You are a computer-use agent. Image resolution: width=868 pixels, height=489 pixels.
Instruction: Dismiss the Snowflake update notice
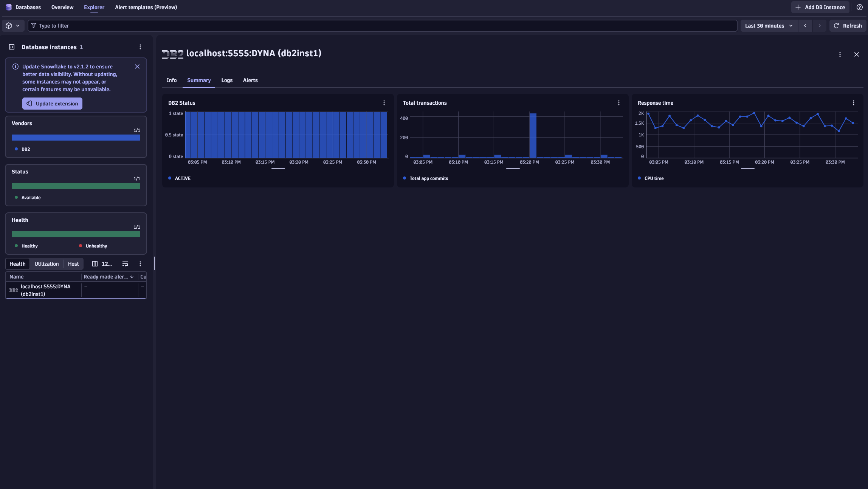(137, 67)
